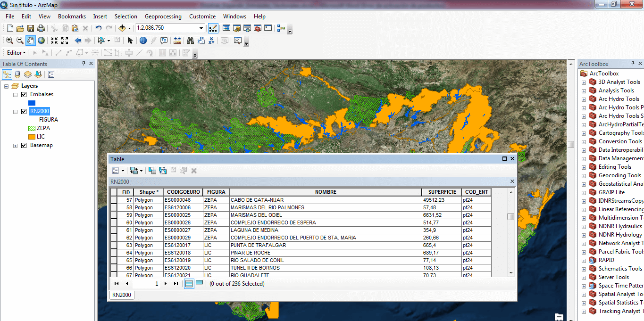Screen dimensions: 644x321
Task: Open the map scale dropdown
Action: click(x=201, y=28)
